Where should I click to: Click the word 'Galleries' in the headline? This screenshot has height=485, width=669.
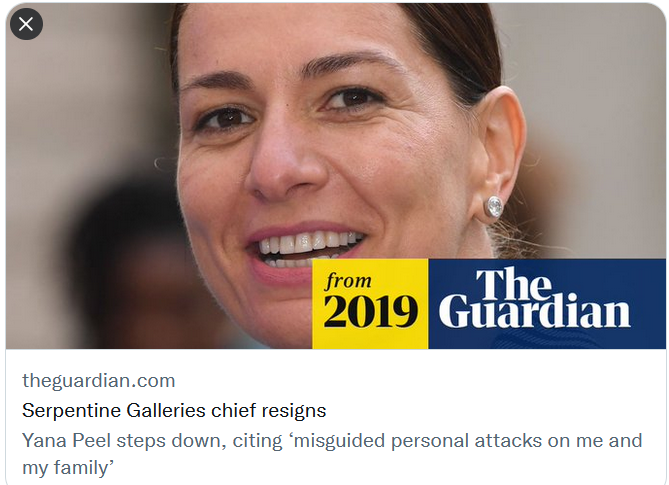[166, 411]
